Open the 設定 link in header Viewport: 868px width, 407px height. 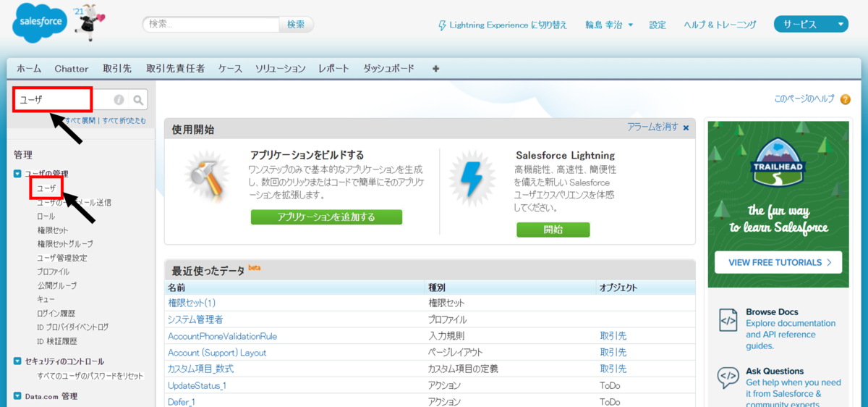(658, 25)
